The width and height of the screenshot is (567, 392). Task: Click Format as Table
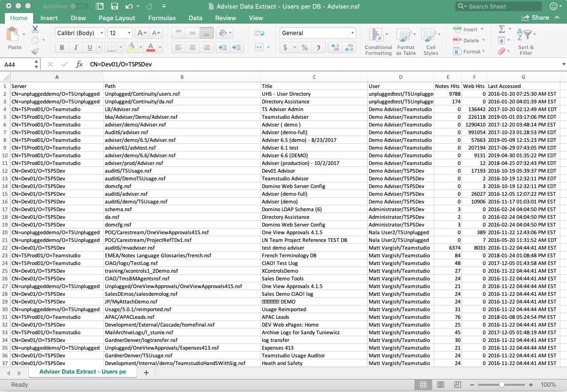pos(406,41)
